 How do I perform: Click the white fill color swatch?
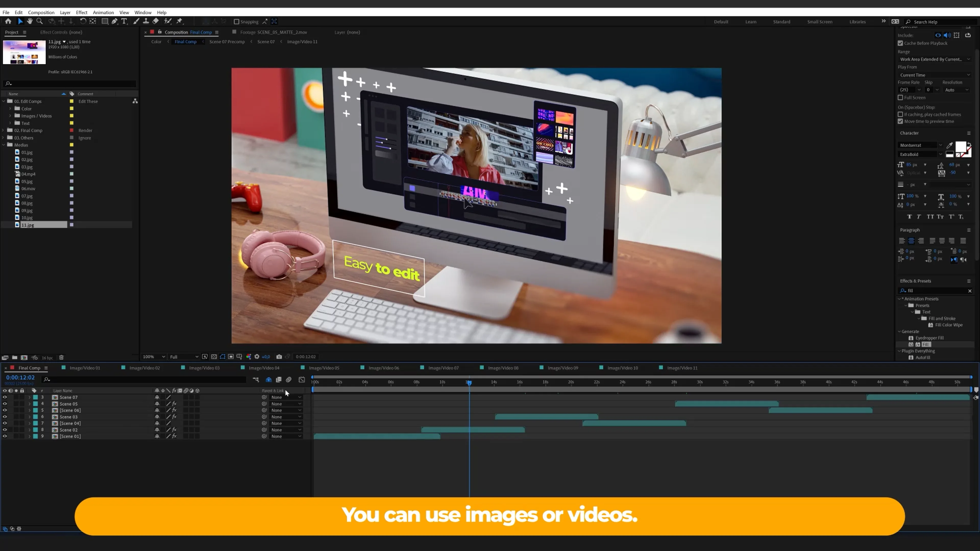(x=960, y=147)
